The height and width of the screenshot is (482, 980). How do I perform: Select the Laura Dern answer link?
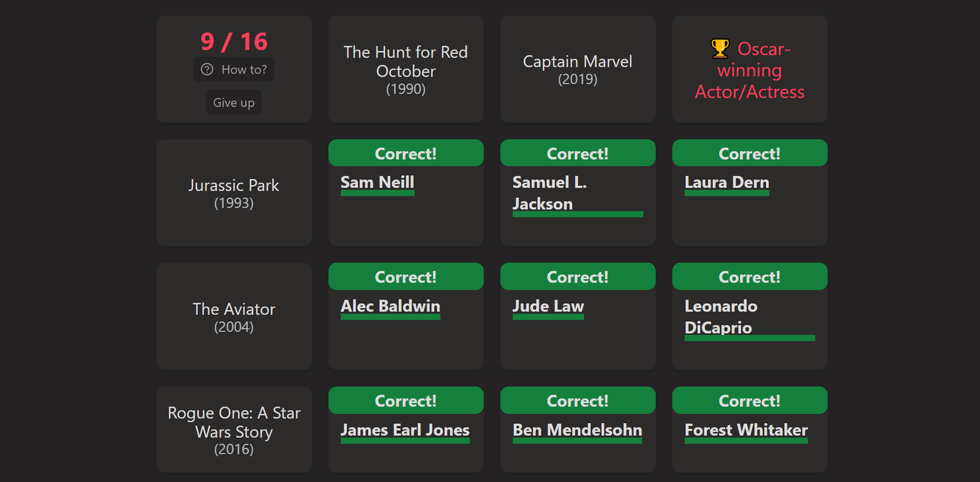[x=726, y=183]
